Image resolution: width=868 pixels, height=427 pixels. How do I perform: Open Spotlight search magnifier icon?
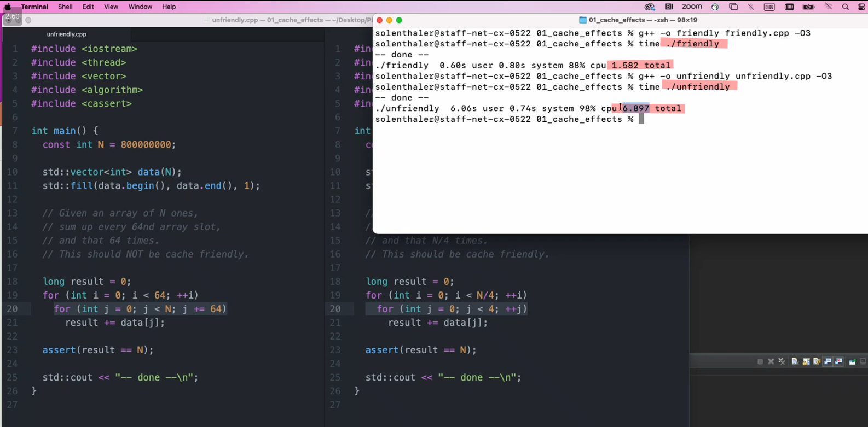pos(846,7)
